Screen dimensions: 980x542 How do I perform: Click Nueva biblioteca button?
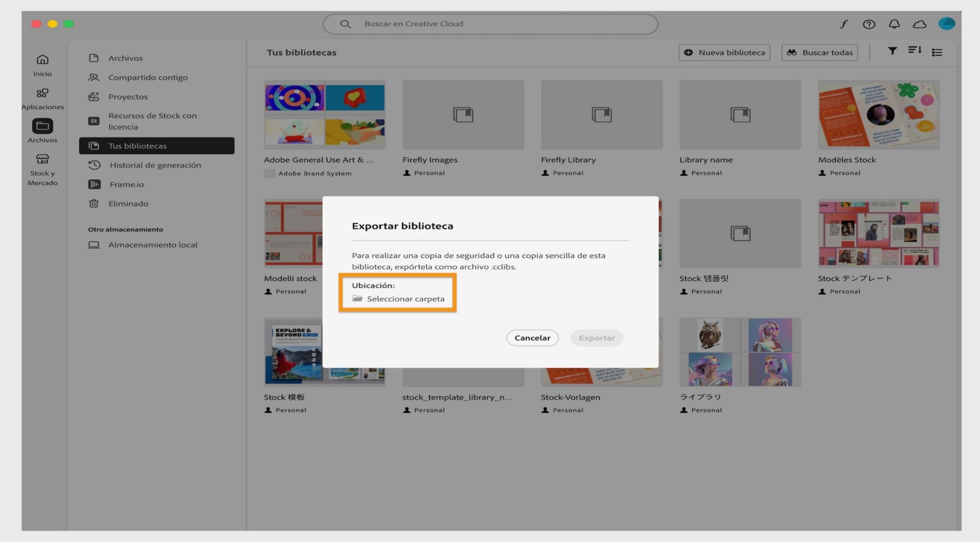point(724,52)
